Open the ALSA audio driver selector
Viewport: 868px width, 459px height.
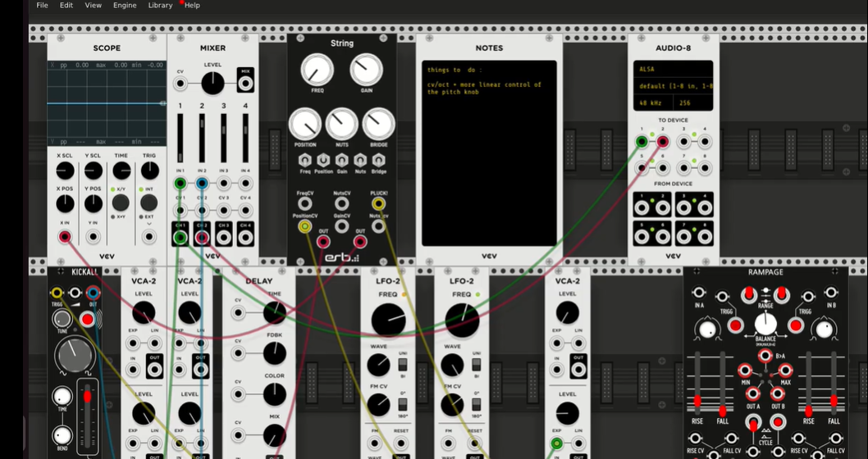(673, 70)
